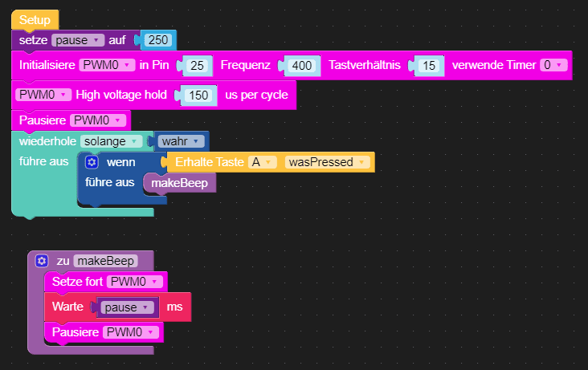This screenshot has height=370, width=588.
Task: Click the gear icon on makeBeep definition
Action: 42,261
